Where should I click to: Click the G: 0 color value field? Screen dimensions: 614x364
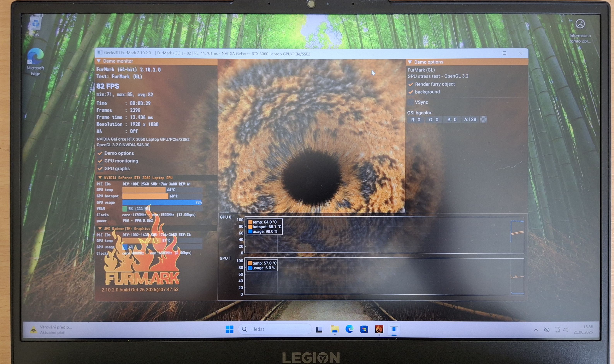[434, 120]
